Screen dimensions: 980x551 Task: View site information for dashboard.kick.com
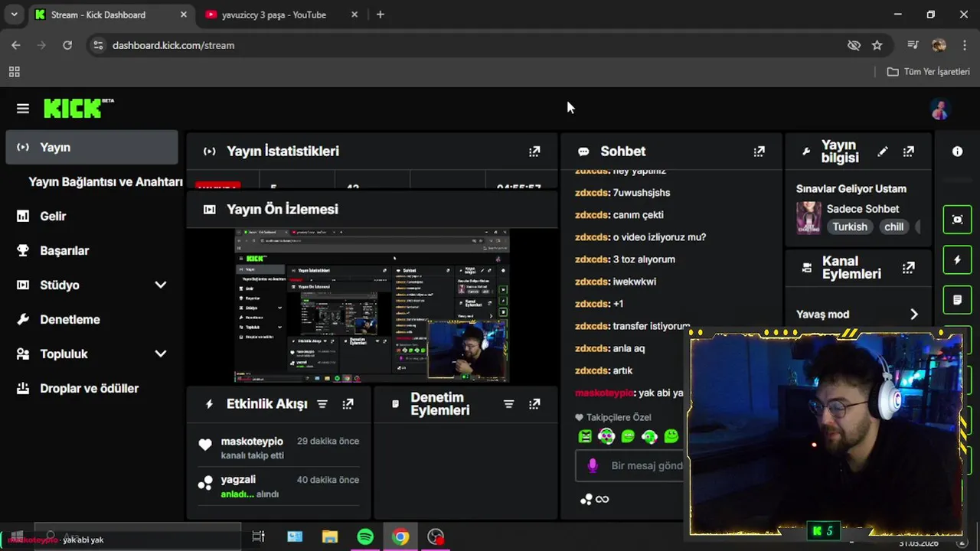click(x=97, y=45)
